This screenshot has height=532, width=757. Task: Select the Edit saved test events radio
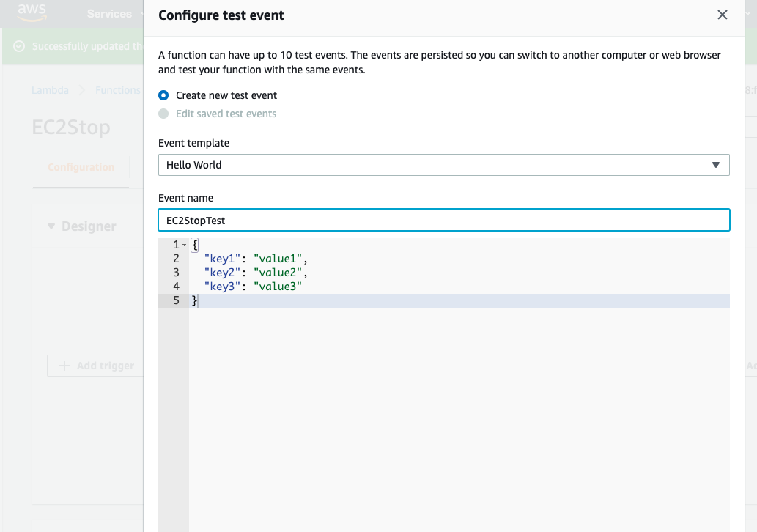(x=163, y=114)
